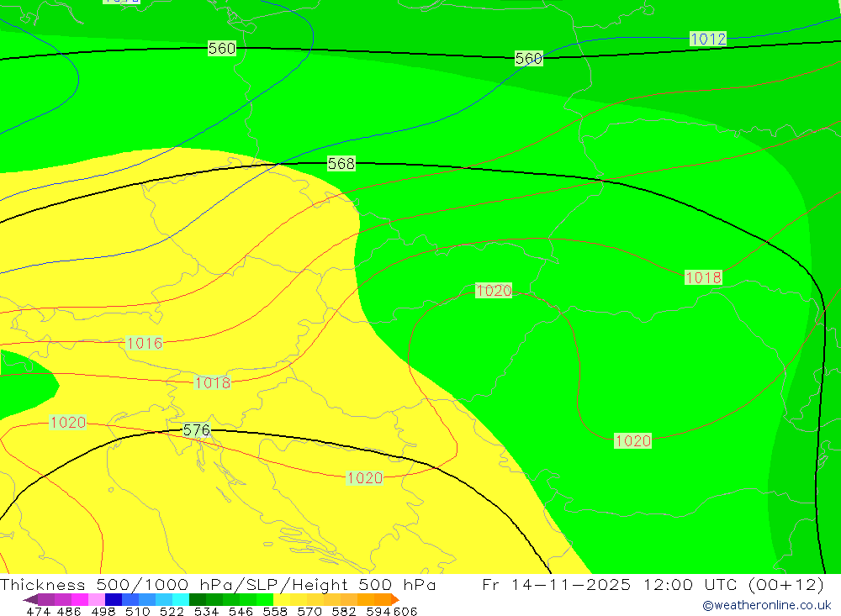Click the purple arrow at the legend's start

[x=30, y=599]
